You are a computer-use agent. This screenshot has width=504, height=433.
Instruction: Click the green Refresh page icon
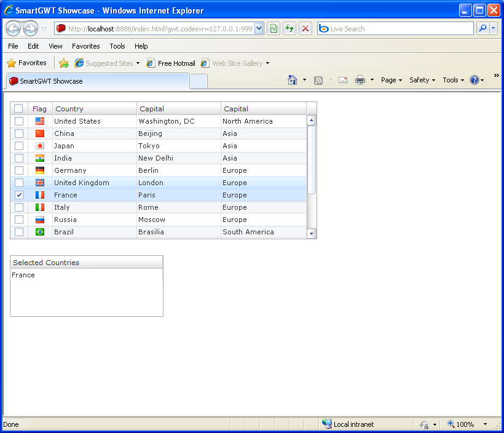tap(289, 29)
